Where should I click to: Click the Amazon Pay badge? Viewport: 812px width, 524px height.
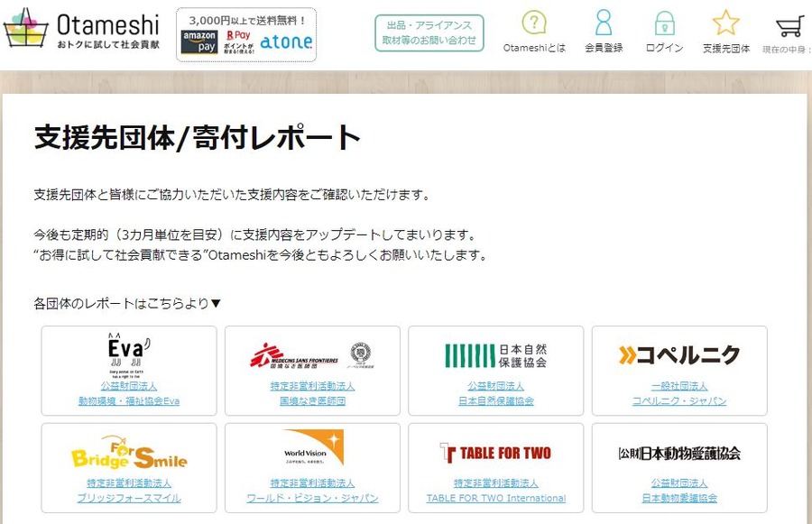(199, 42)
